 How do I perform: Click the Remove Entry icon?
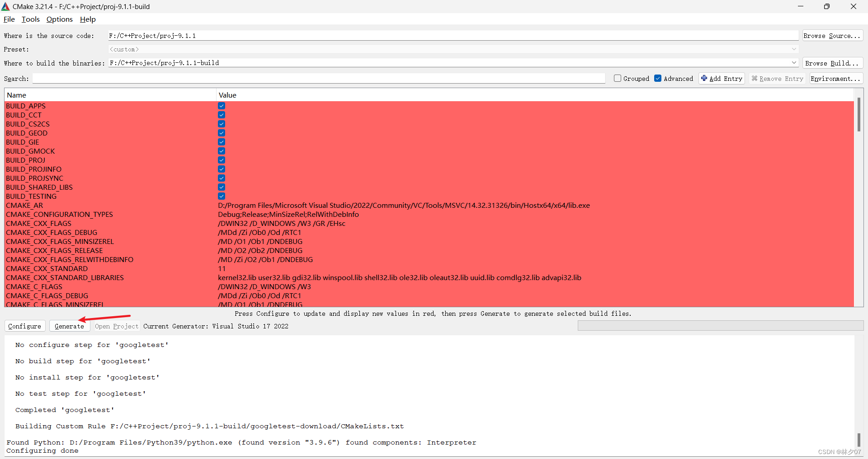[x=755, y=78]
